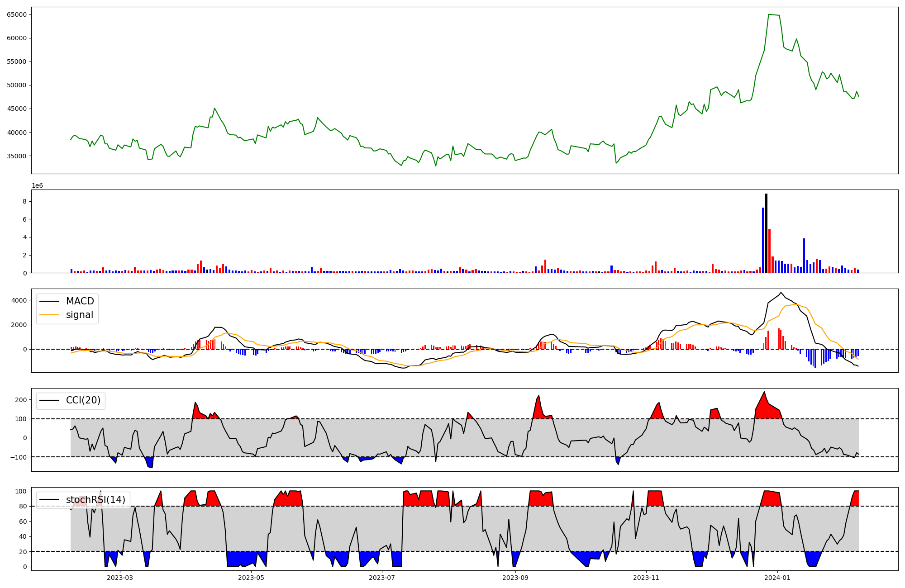Click the MACD legend label
This screenshot has width=905, height=588.
coord(80,301)
